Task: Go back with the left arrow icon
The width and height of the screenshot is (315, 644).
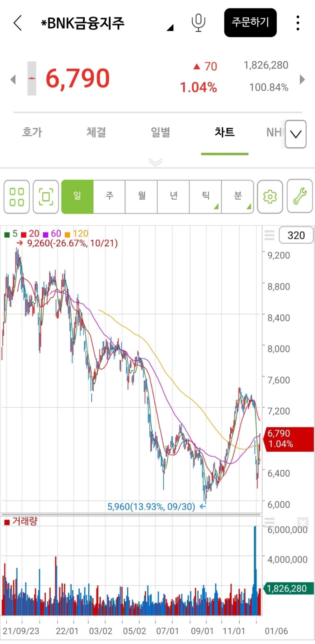Action: [x=17, y=23]
